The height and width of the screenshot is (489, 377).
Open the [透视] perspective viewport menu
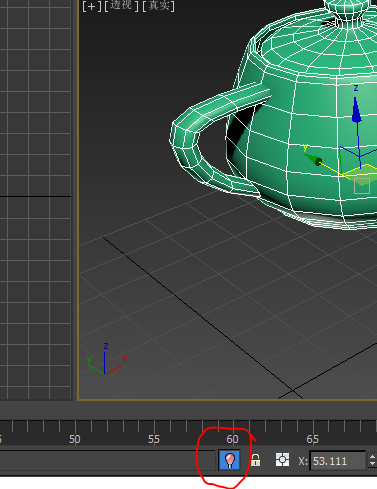pyautogui.click(x=121, y=6)
